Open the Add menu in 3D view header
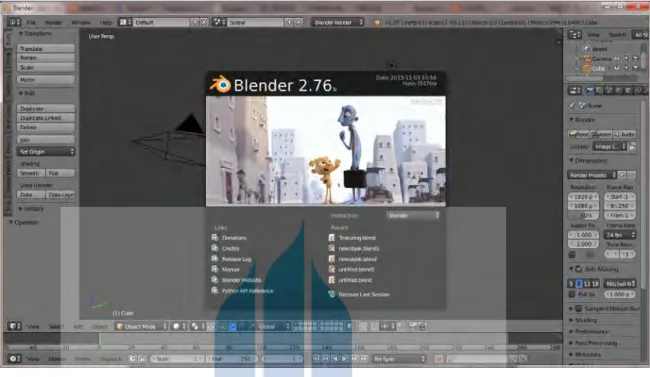The height and width of the screenshot is (377, 650). pyautogui.click(x=78, y=327)
